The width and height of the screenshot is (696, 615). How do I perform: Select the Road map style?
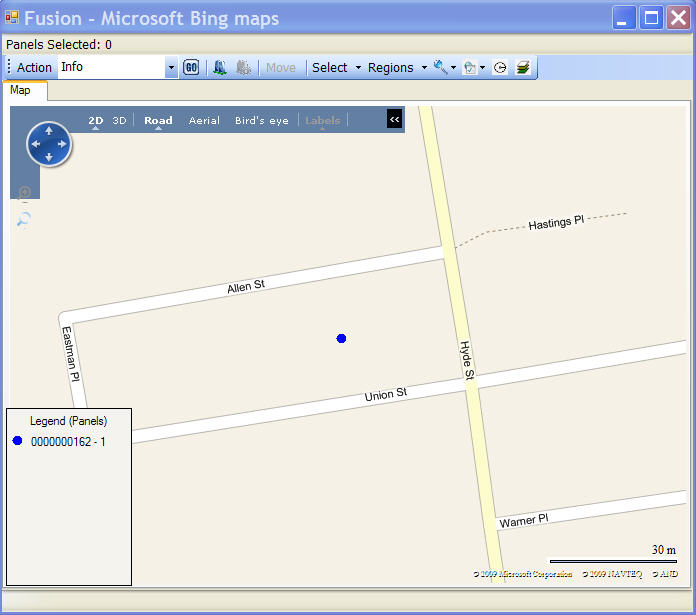tap(158, 121)
